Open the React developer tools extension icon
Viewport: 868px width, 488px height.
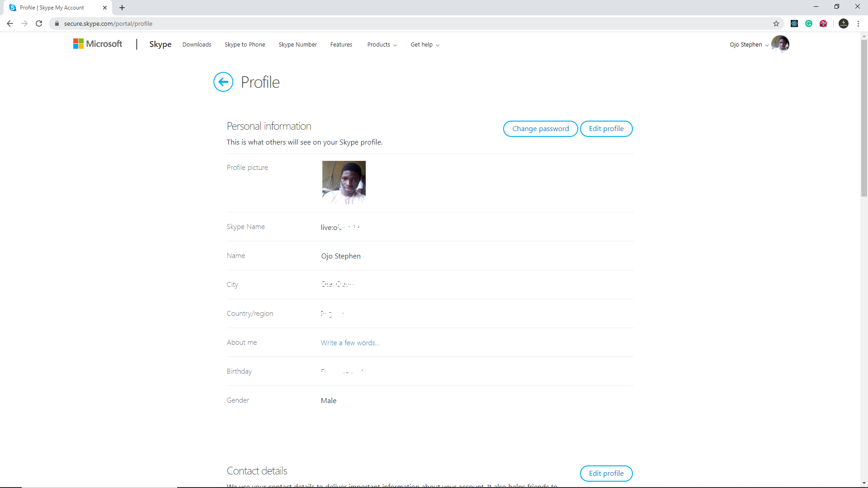[794, 23]
